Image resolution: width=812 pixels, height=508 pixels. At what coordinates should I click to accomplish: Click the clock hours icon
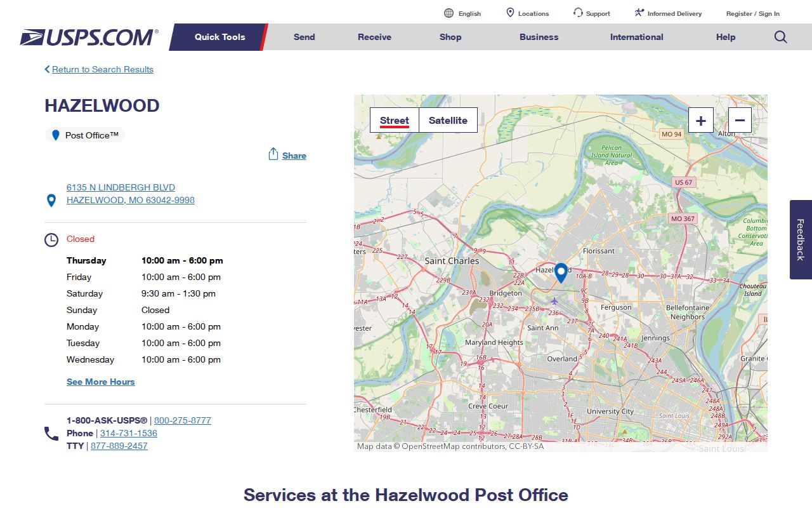click(51, 240)
